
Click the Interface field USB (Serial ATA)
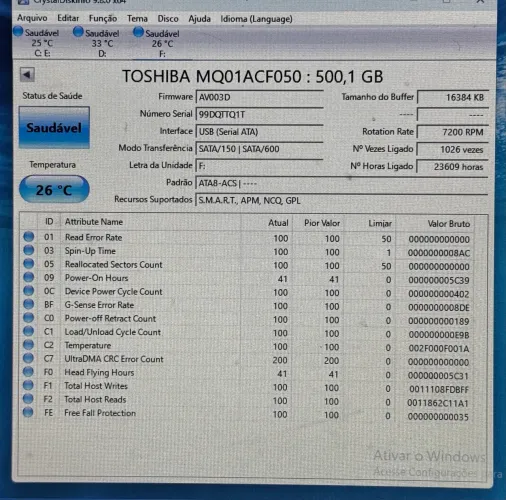259,132
